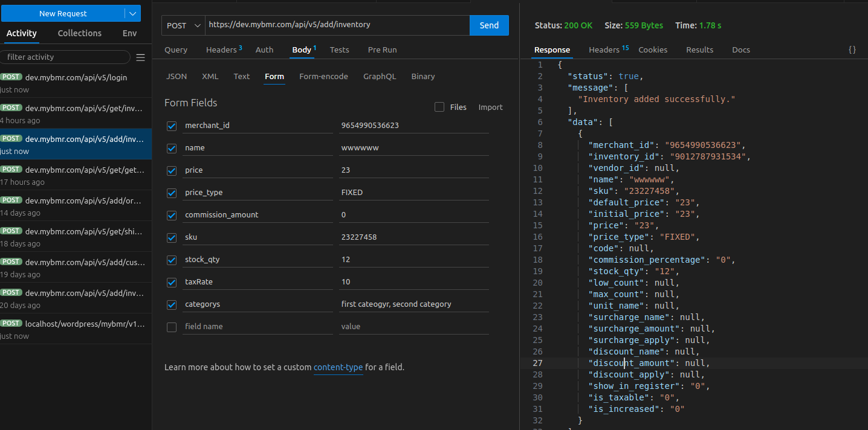
Task: Disable the taxRate form field checkbox
Action: tap(172, 282)
